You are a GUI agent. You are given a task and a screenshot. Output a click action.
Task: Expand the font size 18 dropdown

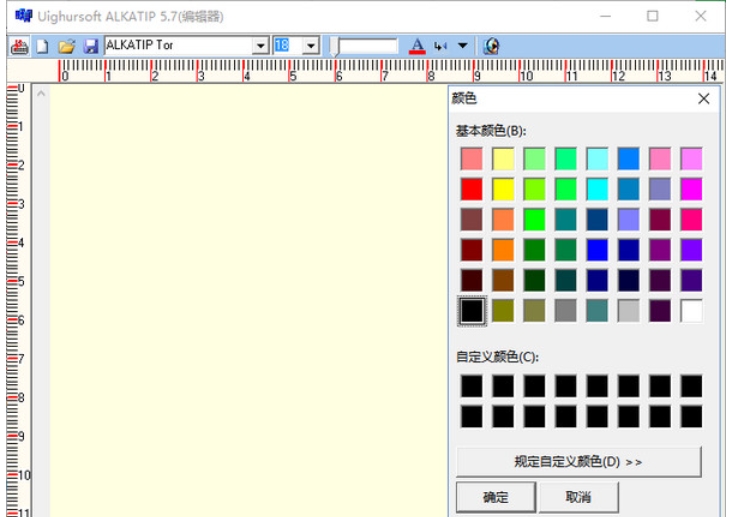[311, 46]
